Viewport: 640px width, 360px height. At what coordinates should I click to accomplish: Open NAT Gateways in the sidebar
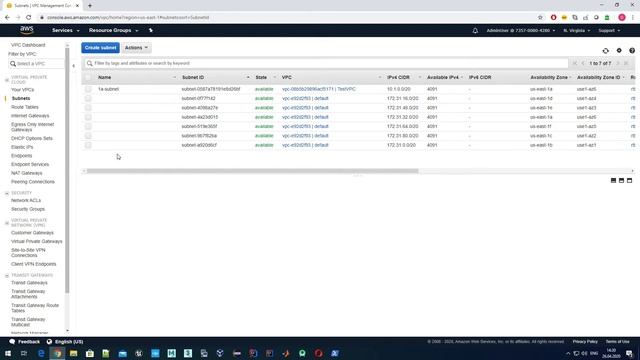coord(27,173)
